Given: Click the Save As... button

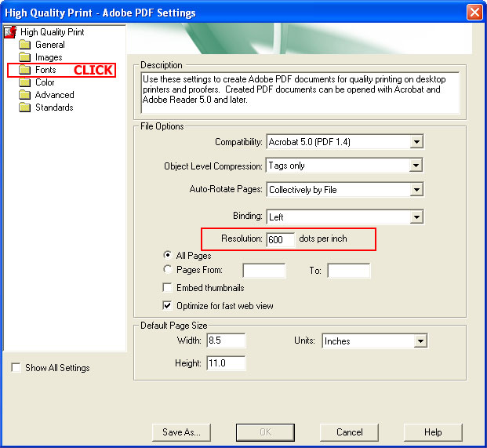Looking at the screenshot, I should click(181, 432).
